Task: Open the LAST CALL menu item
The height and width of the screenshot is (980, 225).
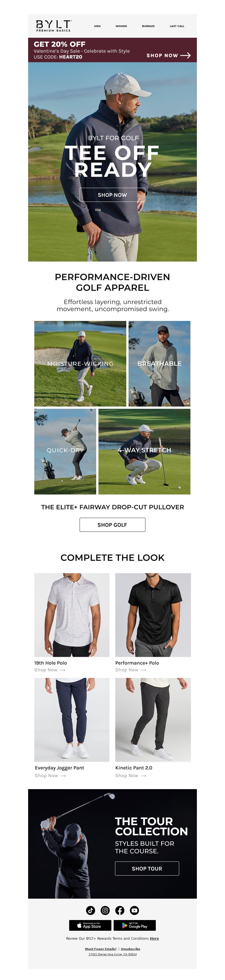Action: point(177,26)
